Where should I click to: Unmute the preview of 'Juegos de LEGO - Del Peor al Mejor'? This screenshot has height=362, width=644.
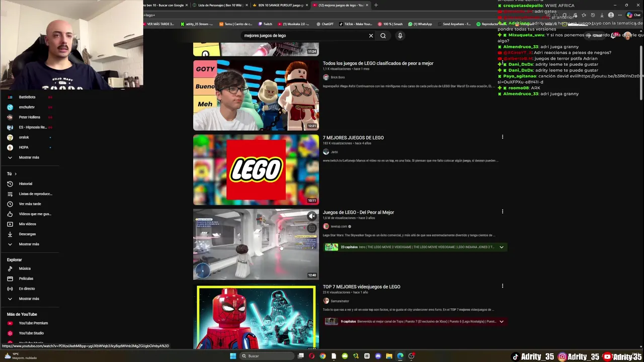point(312,216)
